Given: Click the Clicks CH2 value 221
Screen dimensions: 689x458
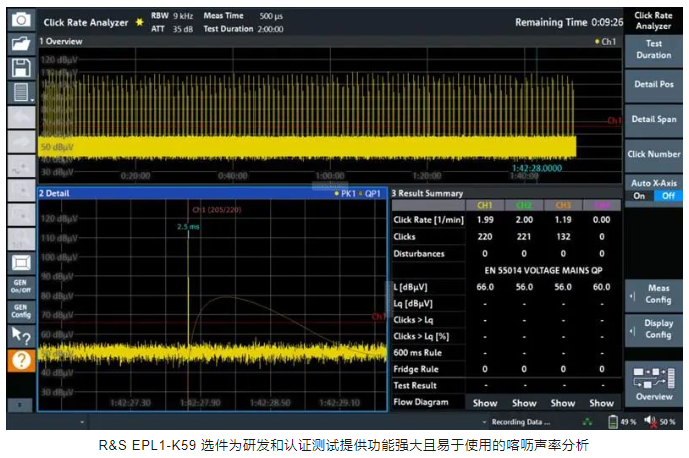Looking at the screenshot, I should point(524,237).
